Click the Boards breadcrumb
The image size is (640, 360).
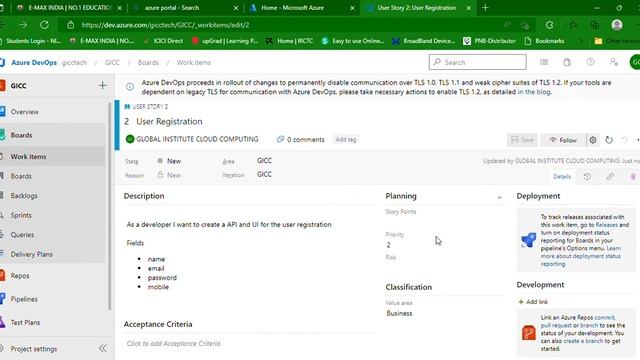(148, 62)
